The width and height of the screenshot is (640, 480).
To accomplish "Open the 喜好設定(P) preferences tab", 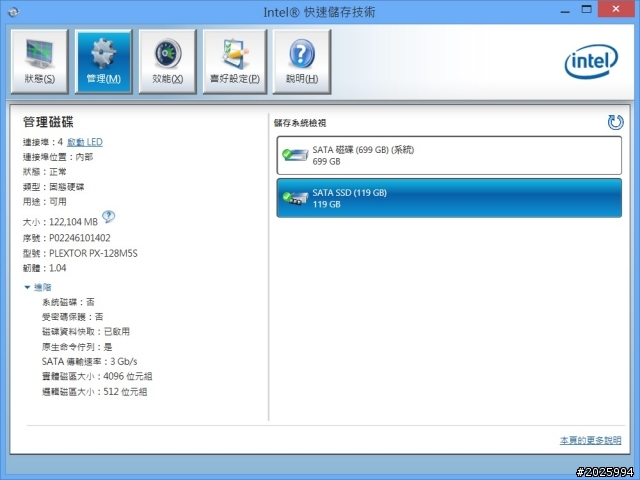I will (235, 62).
